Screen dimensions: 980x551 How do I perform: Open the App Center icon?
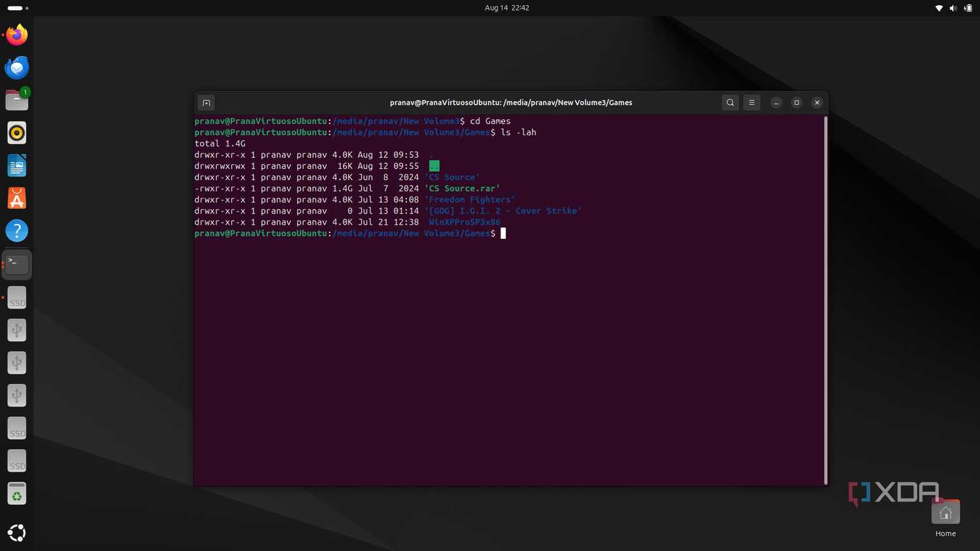pos(17,198)
